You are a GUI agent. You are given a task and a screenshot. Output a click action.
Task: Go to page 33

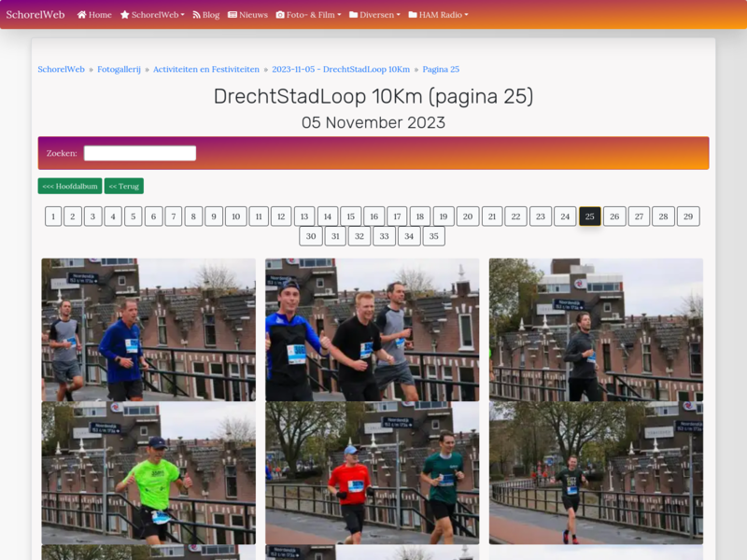384,236
